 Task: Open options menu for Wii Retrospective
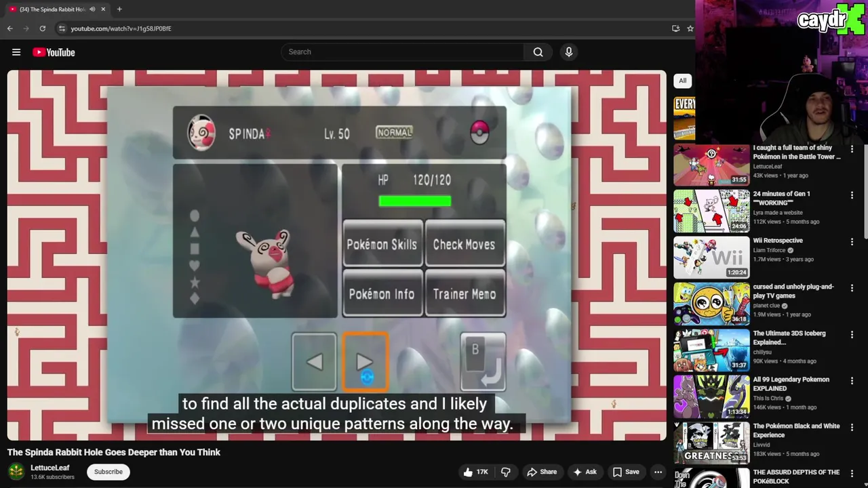tap(852, 241)
